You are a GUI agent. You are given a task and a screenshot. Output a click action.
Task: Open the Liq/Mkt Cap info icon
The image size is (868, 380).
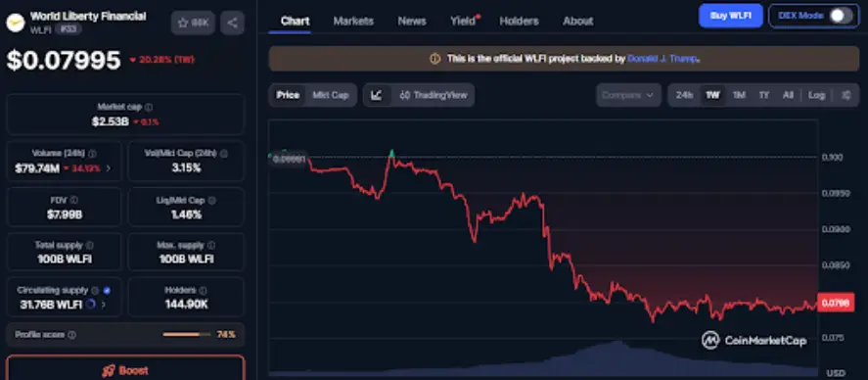click(x=212, y=201)
